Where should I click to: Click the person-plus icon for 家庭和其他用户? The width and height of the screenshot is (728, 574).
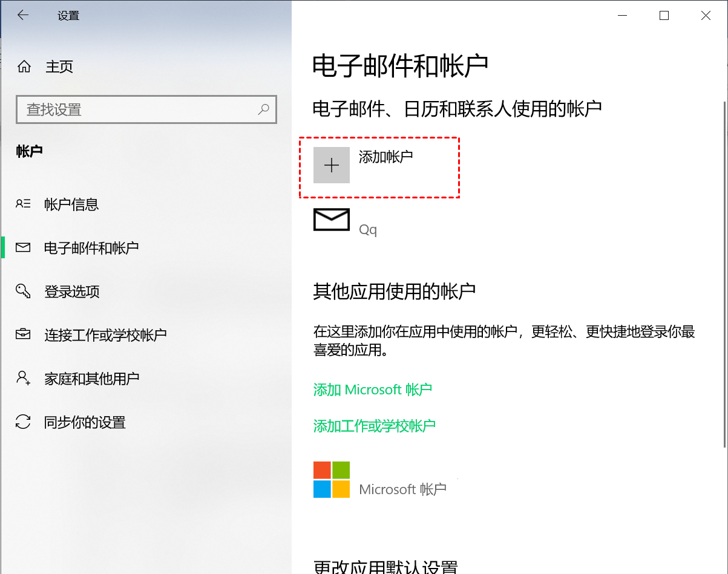(x=23, y=379)
